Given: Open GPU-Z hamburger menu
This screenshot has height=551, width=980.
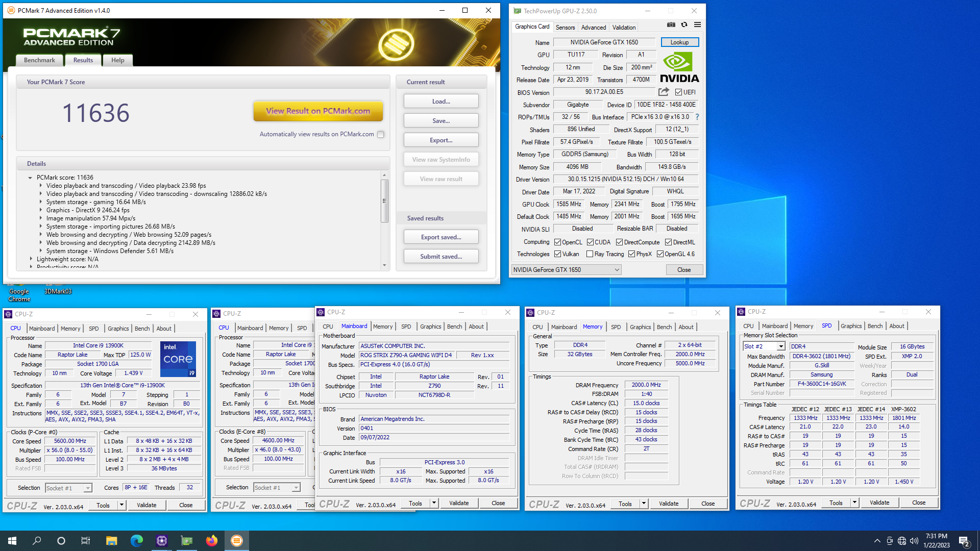Looking at the screenshot, I should click(x=697, y=24).
